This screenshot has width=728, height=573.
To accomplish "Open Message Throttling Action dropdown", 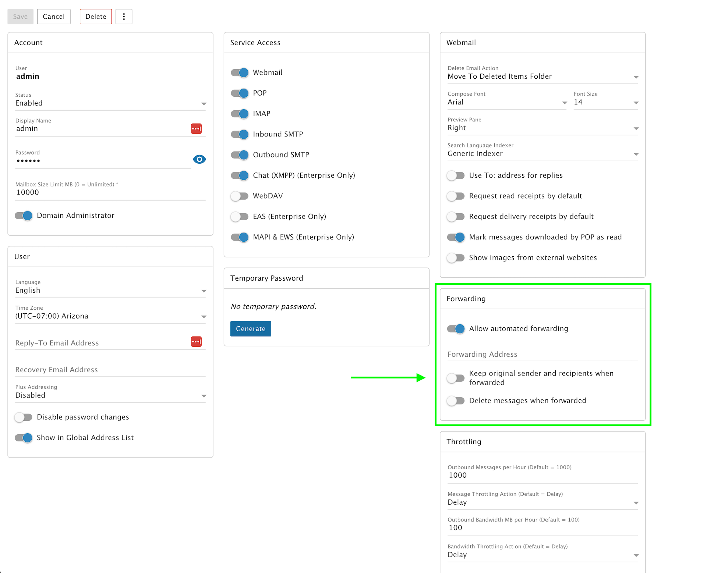I will [x=543, y=502].
